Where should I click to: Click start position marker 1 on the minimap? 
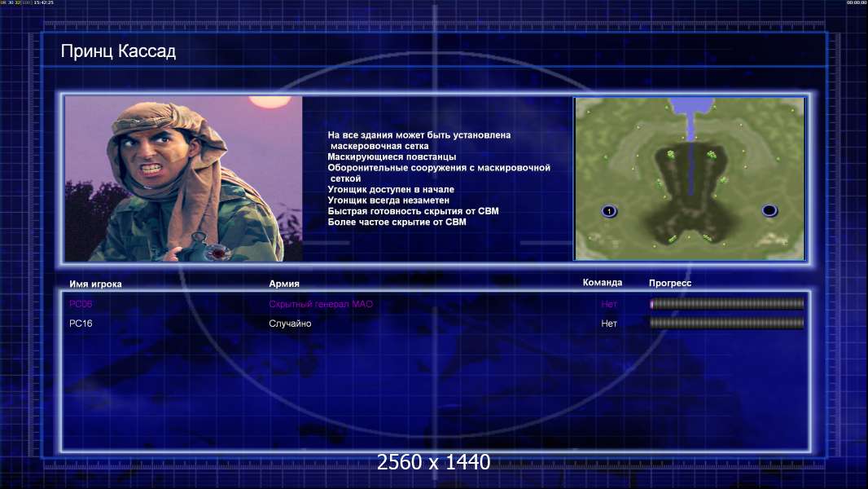(x=609, y=211)
